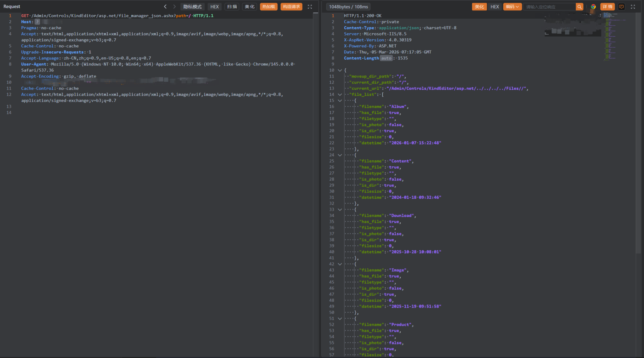This screenshot has width=644, height=358.
Task: Click the 详情 details button
Action: 607,7
